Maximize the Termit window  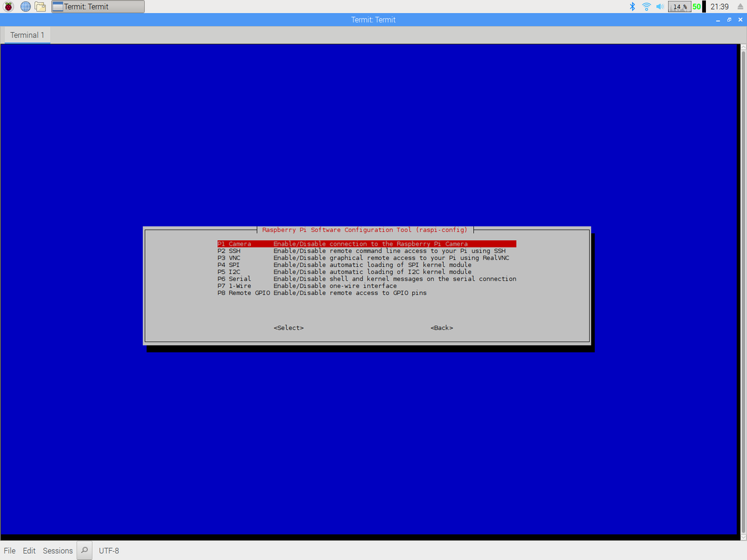tap(730, 20)
